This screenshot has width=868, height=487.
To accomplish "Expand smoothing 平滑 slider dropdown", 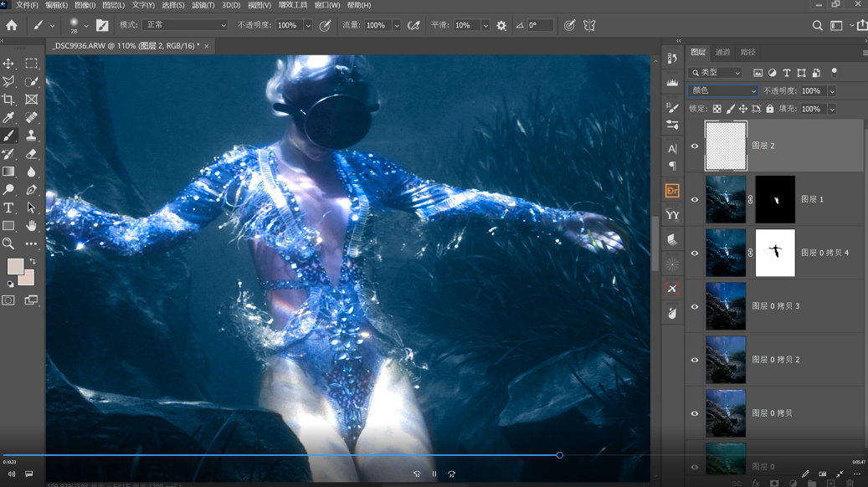I will 485,25.
